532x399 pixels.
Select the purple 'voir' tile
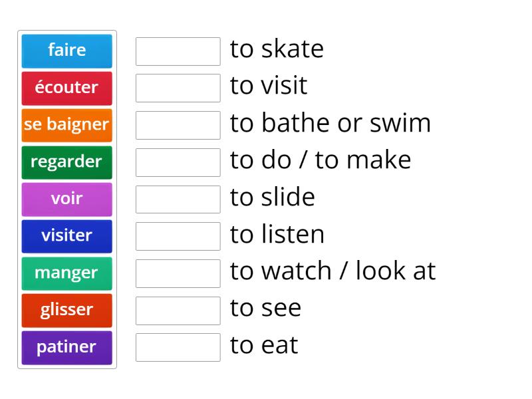(x=66, y=199)
